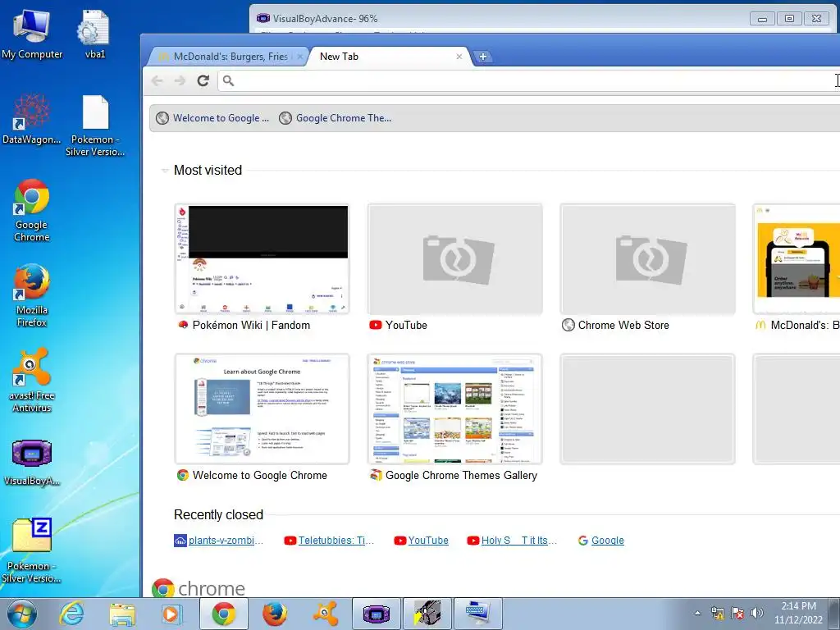Open a new tab with plus button
Image resolution: width=840 pixels, height=630 pixels.
pyautogui.click(x=482, y=57)
